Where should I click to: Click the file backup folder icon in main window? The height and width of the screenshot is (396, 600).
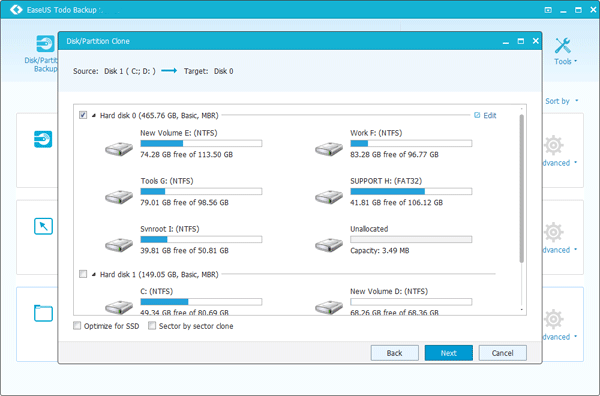(43, 313)
